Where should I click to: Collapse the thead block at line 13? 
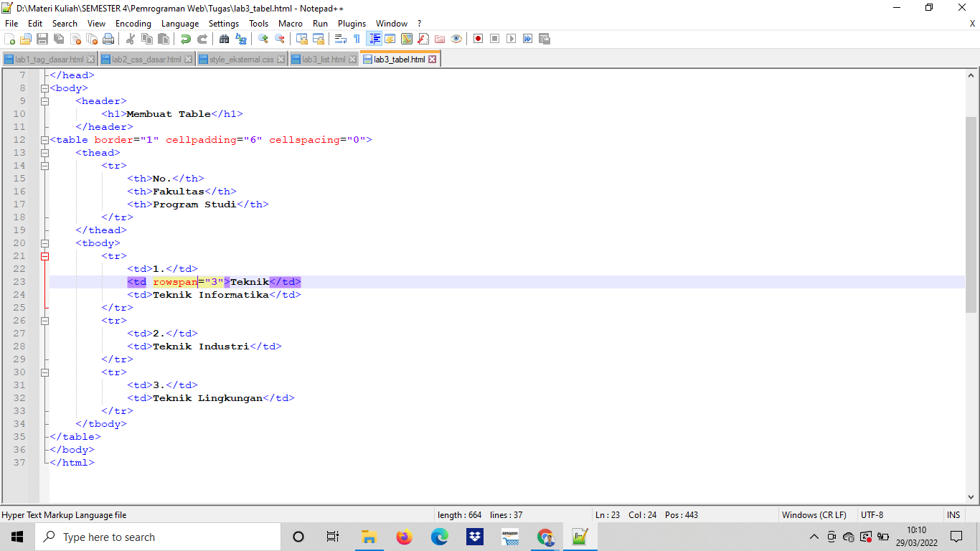pyautogui.click(x=44, y=152)
